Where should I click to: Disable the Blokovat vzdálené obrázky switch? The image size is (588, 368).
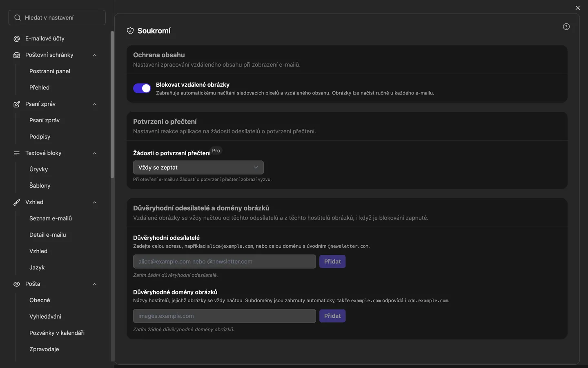pyautogui.click(x=142, y=88)
